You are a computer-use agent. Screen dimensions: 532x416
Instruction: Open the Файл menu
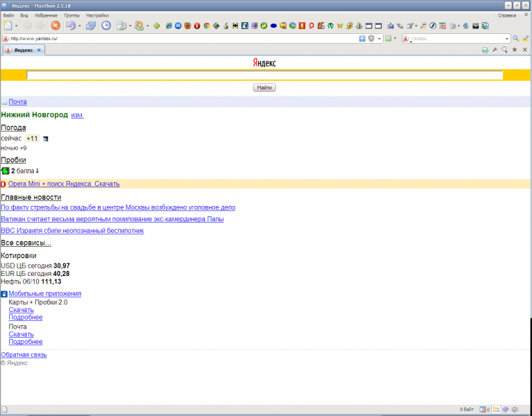pos(8,15)
